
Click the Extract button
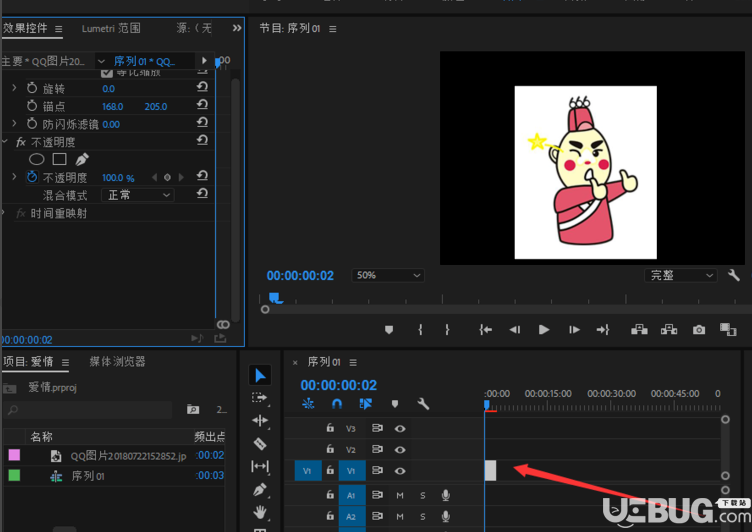pyautogui.click(x=669, y=330)
